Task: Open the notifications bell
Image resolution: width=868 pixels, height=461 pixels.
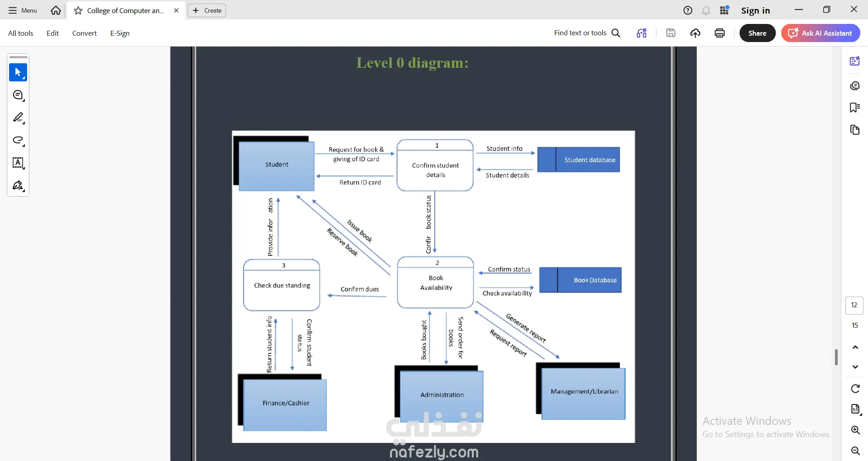Action: pos(706,10)
